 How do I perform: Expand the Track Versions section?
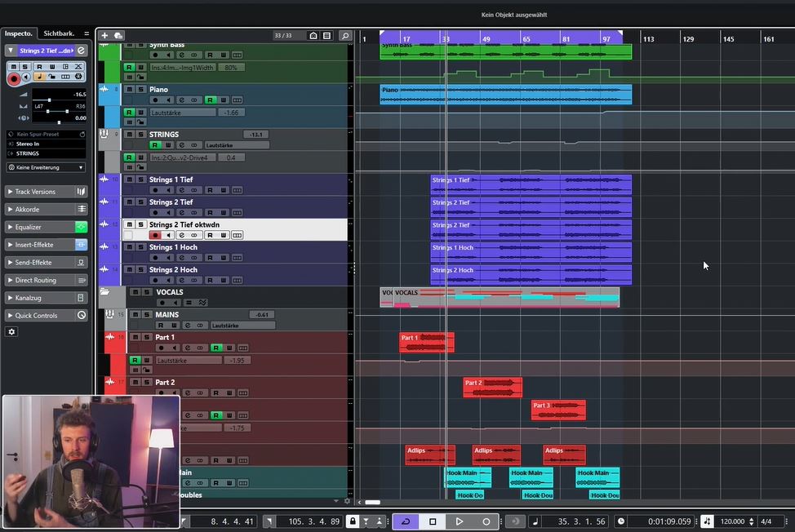pos(10,192)
